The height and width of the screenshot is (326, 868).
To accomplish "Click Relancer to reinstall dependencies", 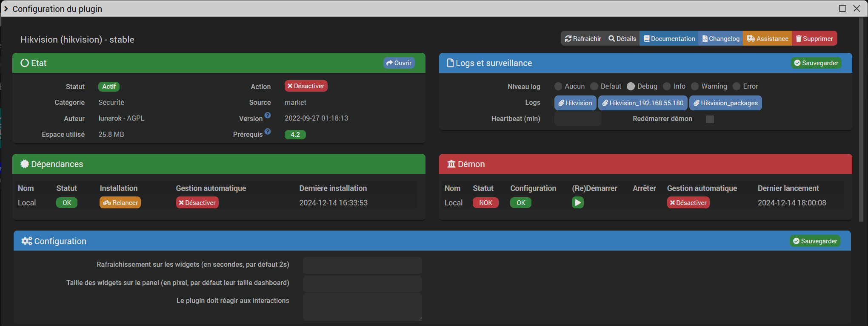I will 120,203.
